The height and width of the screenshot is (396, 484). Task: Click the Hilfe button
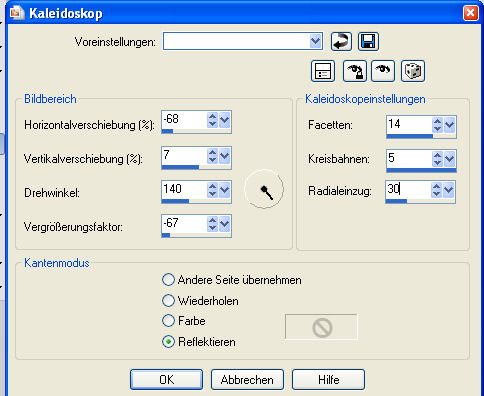(328, 379)
